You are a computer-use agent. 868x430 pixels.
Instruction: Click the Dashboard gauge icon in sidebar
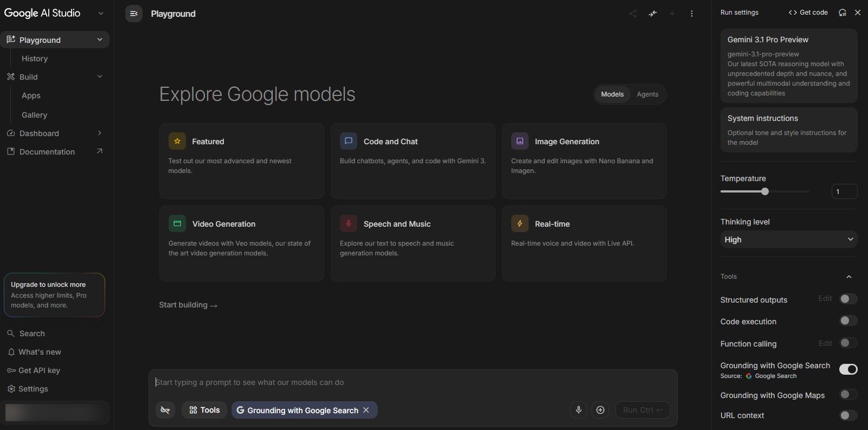tap(11, 133)
